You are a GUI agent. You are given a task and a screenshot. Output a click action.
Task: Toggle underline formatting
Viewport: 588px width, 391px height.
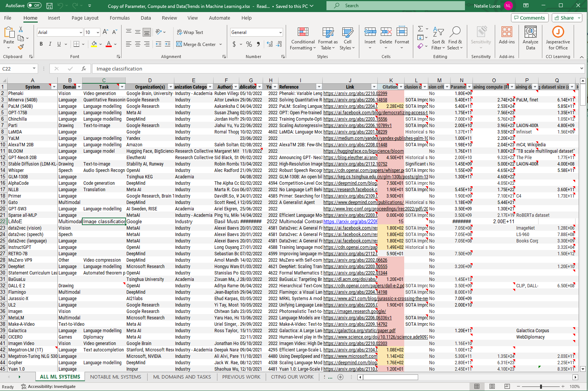[59, 44]
